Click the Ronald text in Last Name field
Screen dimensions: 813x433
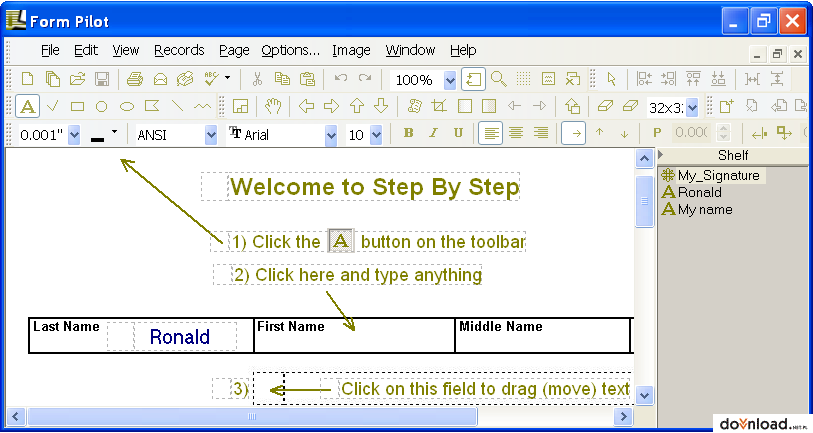180,337
